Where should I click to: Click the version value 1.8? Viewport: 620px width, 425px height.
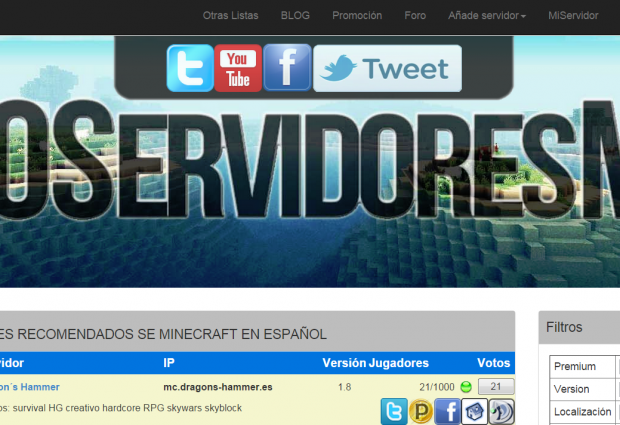coord(344,387)
